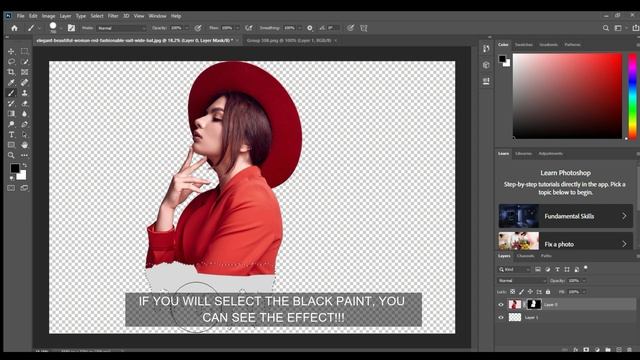Select Layer 0 mask thumbnail

tap(534, 304)
